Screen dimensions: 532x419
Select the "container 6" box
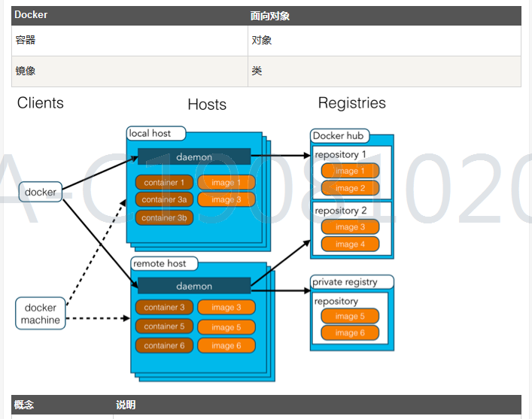coord(164,346)
